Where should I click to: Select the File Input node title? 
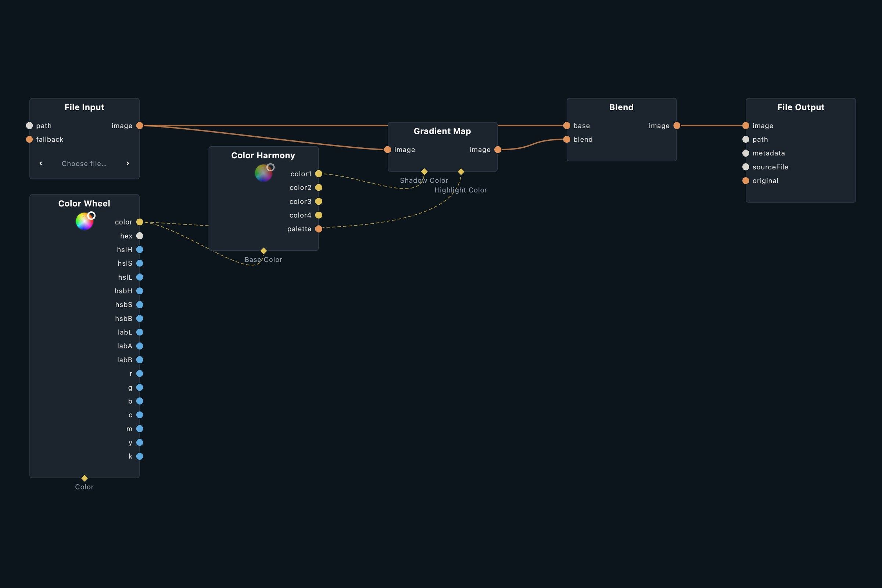85,107
